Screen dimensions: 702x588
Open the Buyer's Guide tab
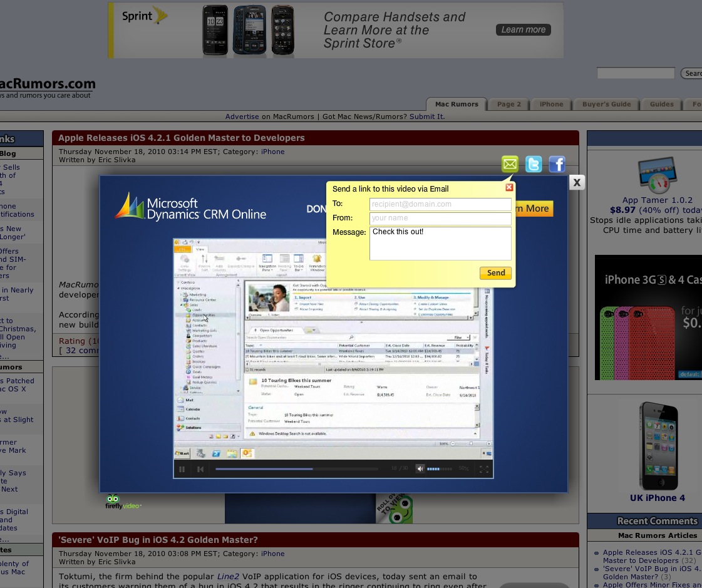(x=606, y=104)
